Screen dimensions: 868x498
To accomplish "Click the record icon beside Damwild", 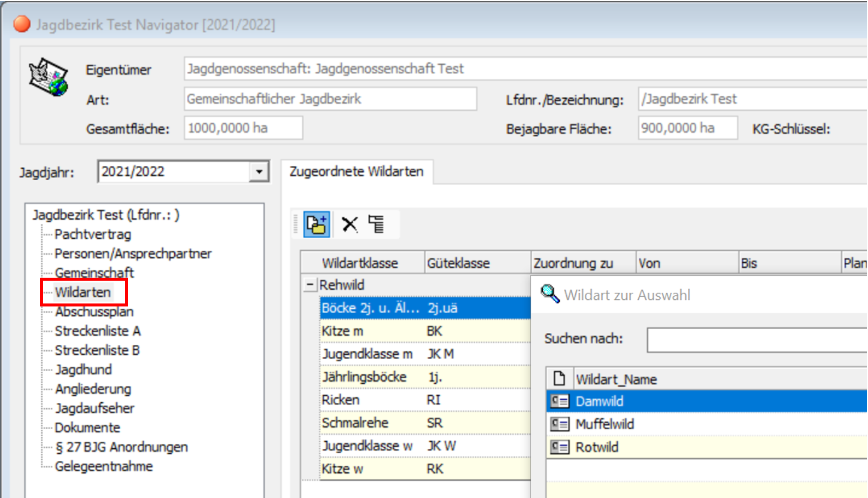I will (560, 402).
